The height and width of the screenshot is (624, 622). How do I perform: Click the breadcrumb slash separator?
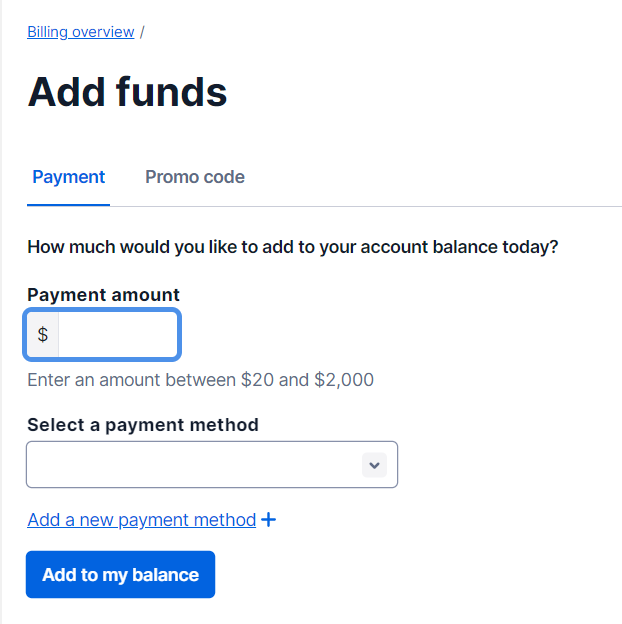pyautogui.click(x=142, y=32)
